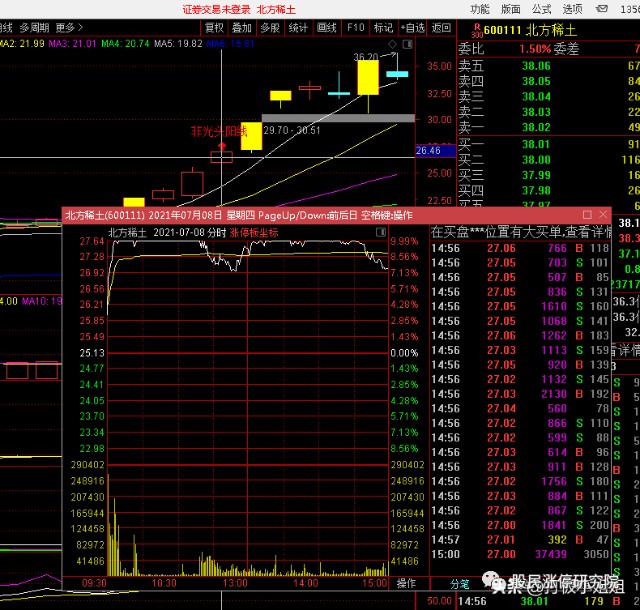Click the 25.13 previous close label

click(x=92, y=353)
